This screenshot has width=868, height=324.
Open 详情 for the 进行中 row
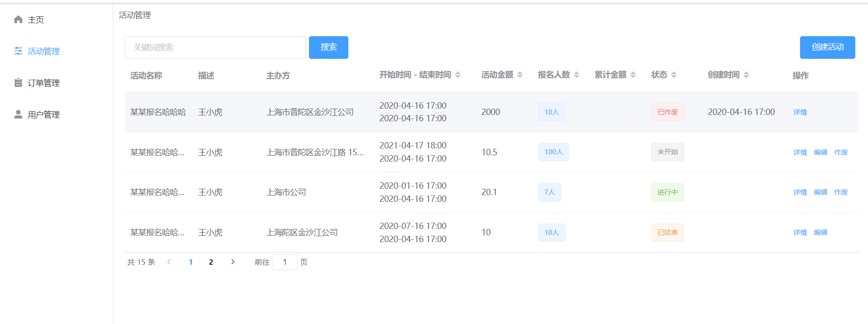(x=800, y=192)
